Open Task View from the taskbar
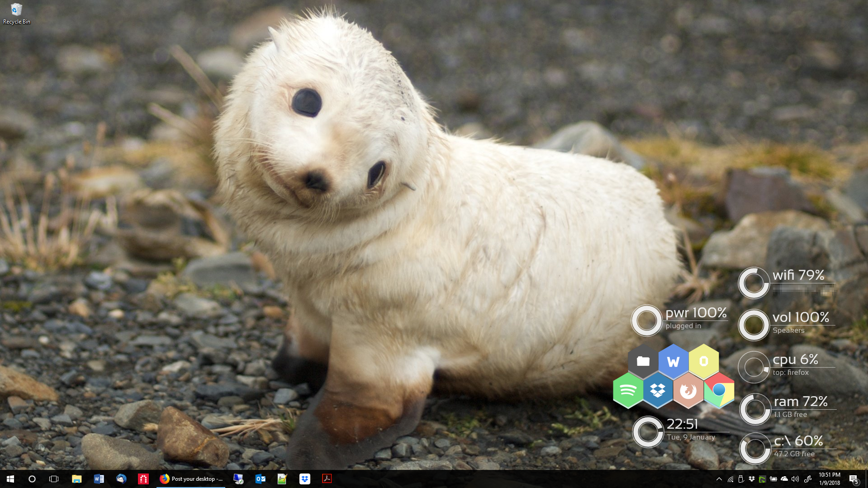The width and height of the screenshot is (868, 488). coord(54,479)
